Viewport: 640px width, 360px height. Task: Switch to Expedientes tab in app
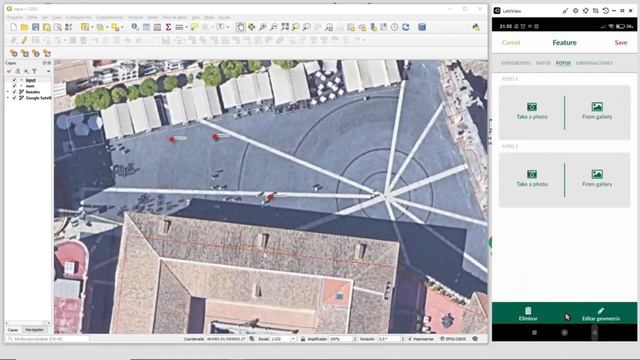516,63
